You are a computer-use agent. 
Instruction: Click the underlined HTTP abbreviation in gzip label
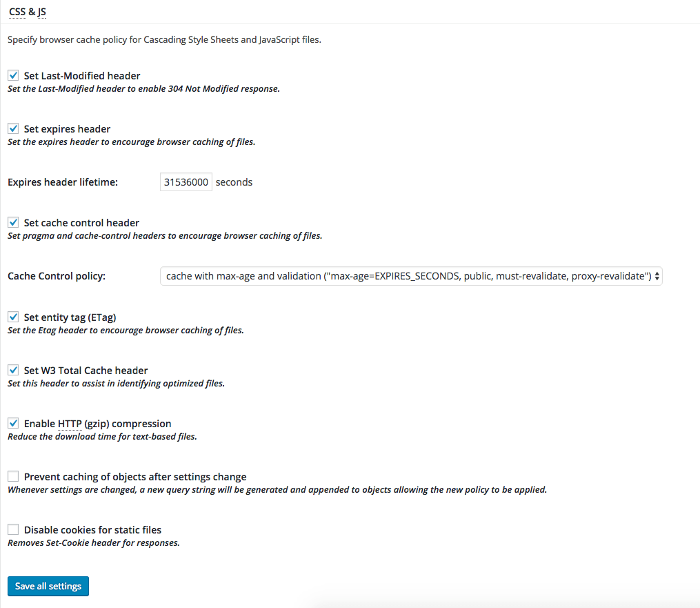pos(70,424)
